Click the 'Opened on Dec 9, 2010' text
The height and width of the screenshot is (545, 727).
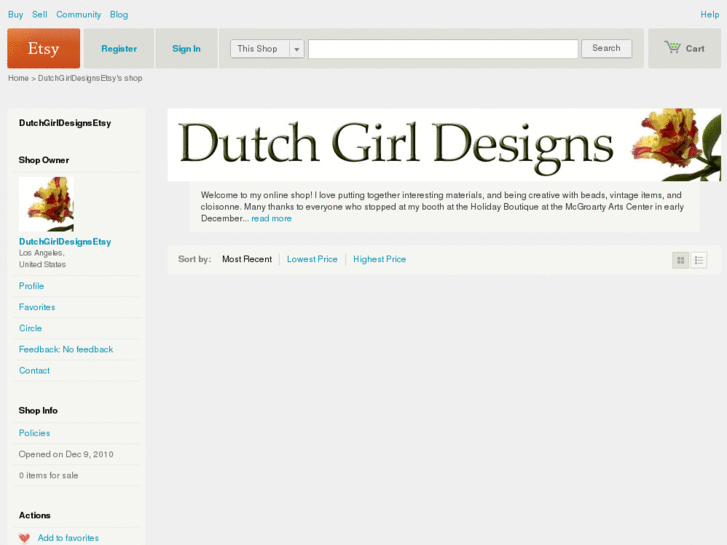click(66, 454)
